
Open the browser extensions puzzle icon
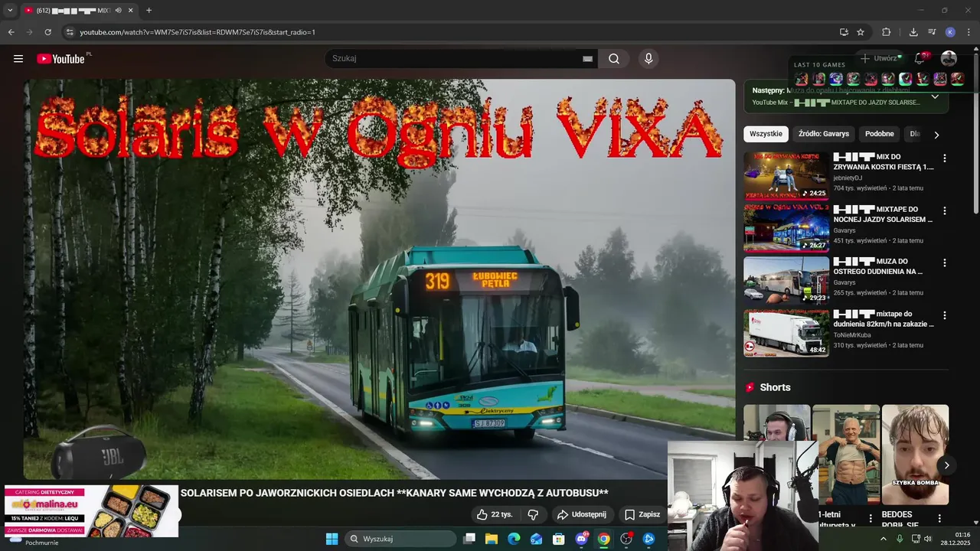887,32
